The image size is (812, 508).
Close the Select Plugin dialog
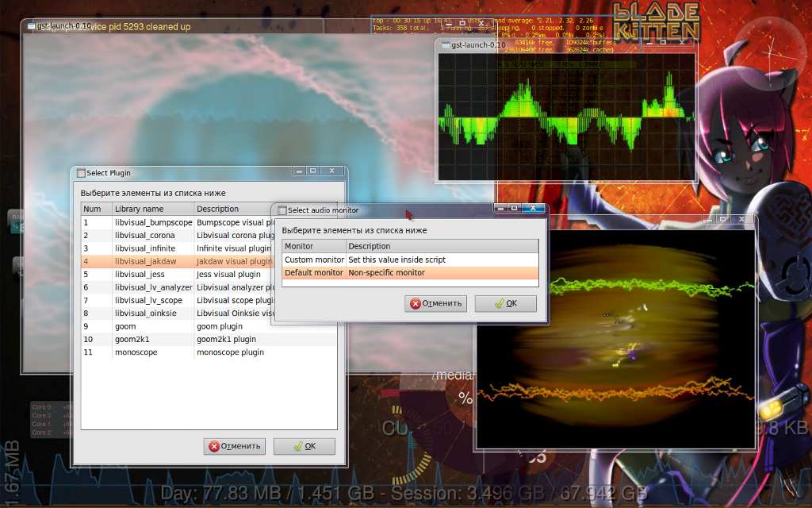(x=331, y=171)
